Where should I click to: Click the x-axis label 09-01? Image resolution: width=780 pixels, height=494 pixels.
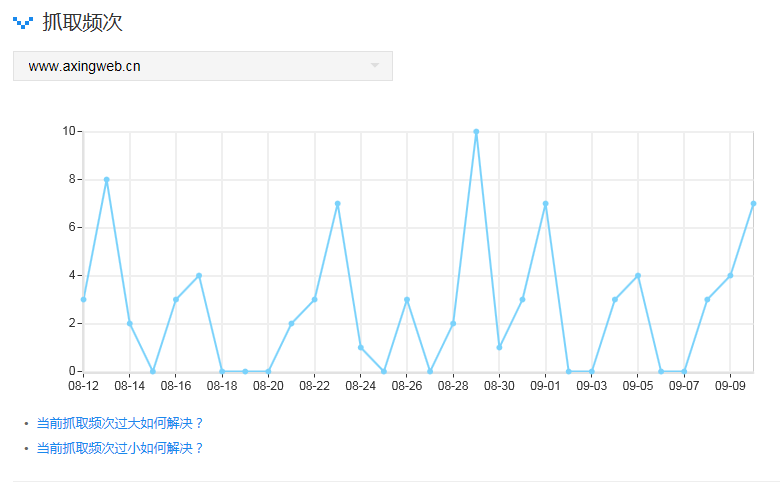546,386
